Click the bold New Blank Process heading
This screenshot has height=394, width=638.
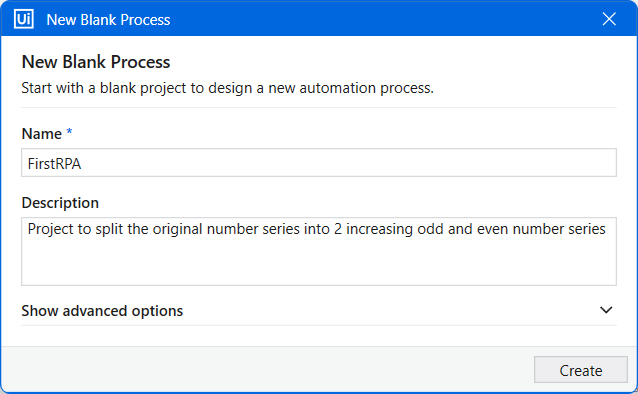(96, 62)
